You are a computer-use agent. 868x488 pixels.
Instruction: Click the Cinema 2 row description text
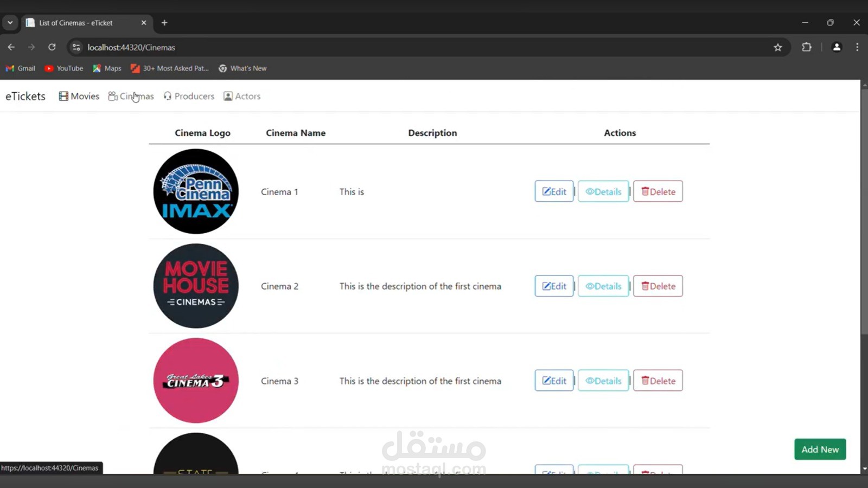click(x=420, y=286)
